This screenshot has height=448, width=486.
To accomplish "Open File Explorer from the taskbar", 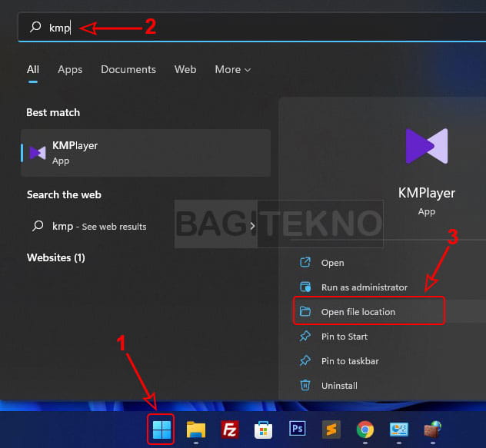I will (x=195, y=430).
